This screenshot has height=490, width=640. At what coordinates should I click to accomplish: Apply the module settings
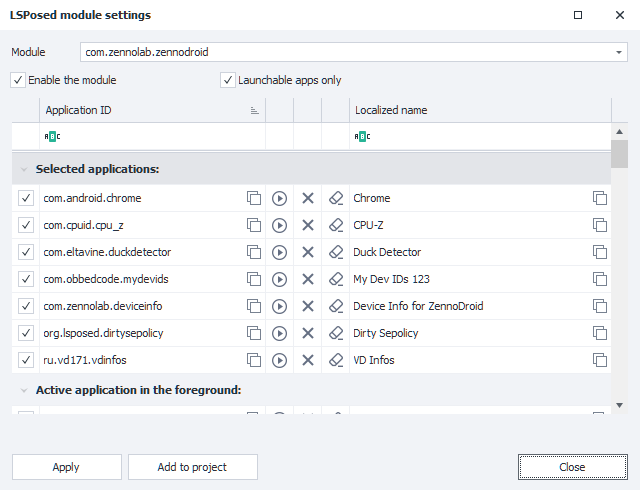67,467
